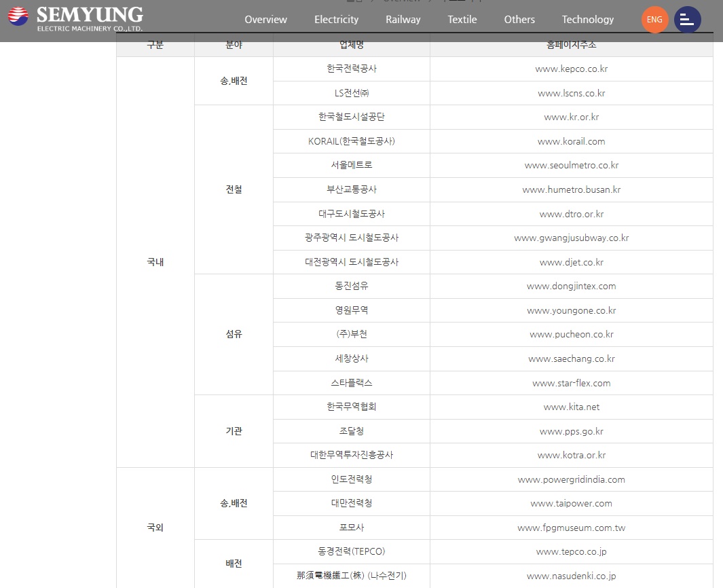Select the 나수전기 company cell
This screenshot has width=723, height=588.
pyautogui.click(x=352, y=576)
